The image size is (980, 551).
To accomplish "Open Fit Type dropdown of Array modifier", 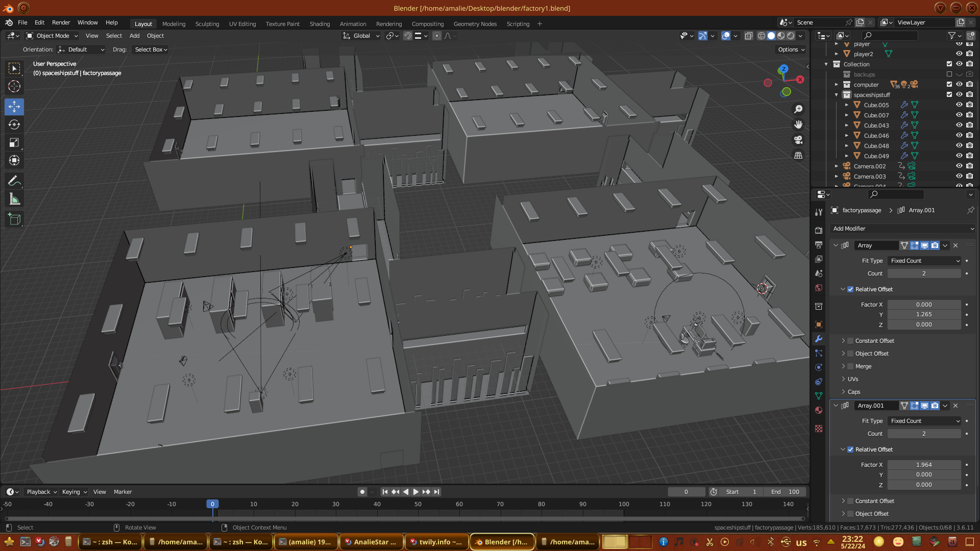I will pos(924,261).
